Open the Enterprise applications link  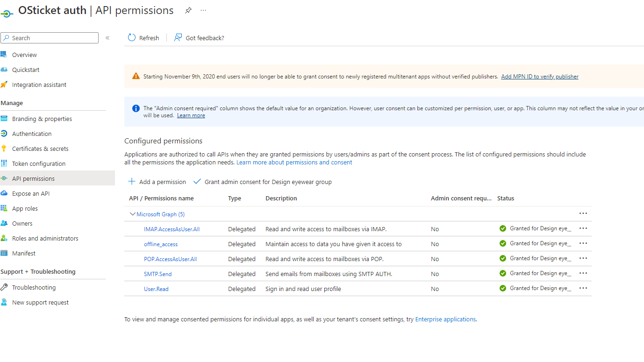[x=445, y=319]
